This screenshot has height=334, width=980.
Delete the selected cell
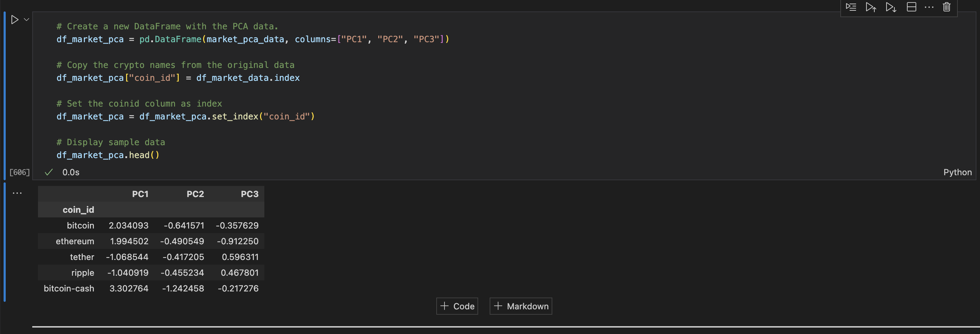(947, 7)
